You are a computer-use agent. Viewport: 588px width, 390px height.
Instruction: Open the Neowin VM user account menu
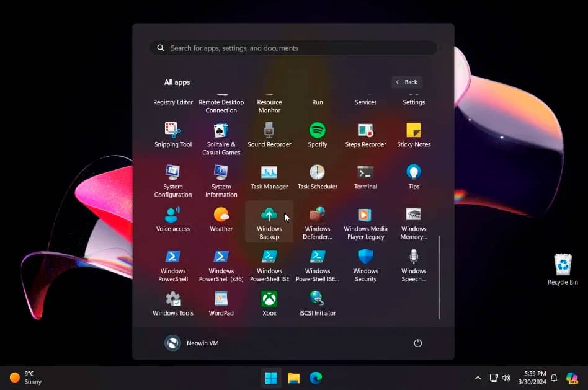click(192, 343)
